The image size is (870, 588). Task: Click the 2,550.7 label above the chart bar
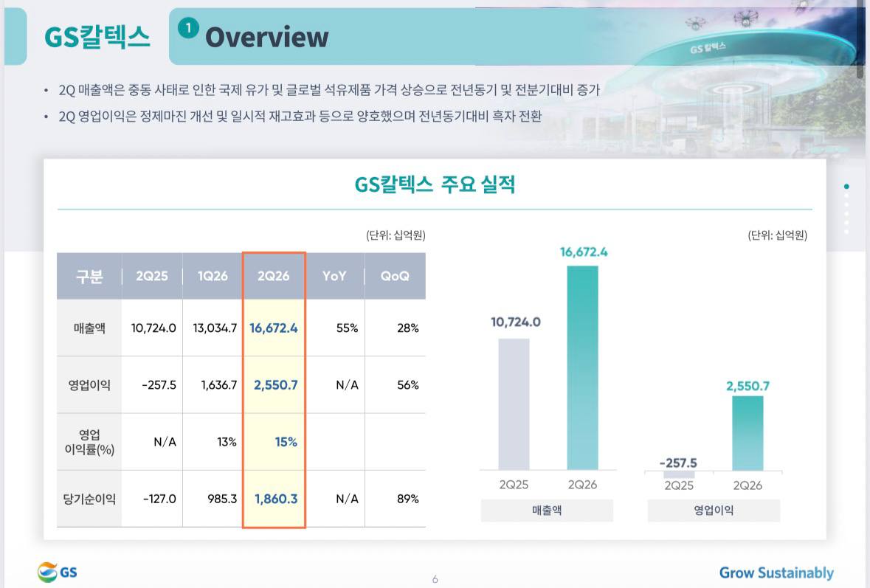pyautogui.click(x=748, y=386)
